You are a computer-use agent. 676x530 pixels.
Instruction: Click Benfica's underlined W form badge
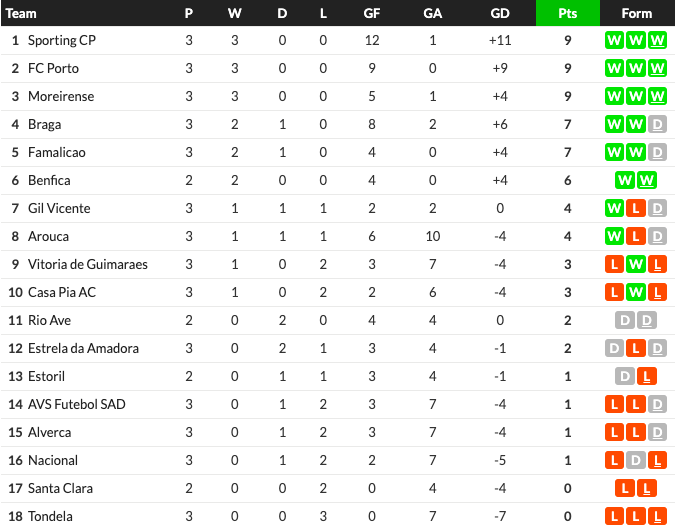click(646, 181)
